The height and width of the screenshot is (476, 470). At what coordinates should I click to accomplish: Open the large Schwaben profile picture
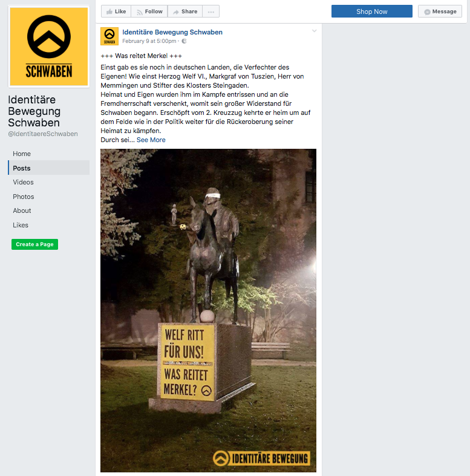pyautogui.click(x=49, y=47)
